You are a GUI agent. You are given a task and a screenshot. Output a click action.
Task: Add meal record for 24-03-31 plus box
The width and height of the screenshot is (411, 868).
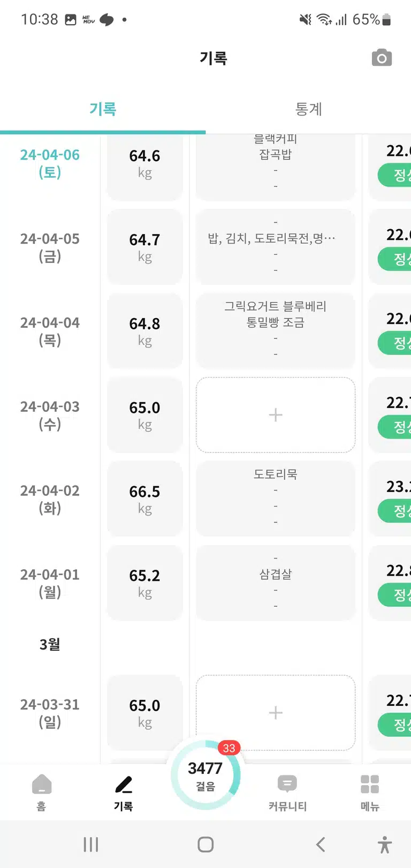(276, 713)
